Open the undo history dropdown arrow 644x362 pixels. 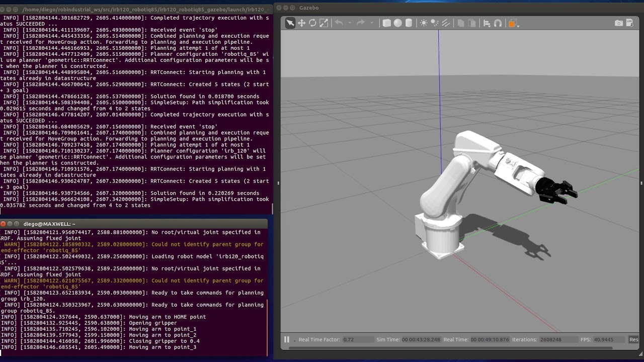coord(350,23)
